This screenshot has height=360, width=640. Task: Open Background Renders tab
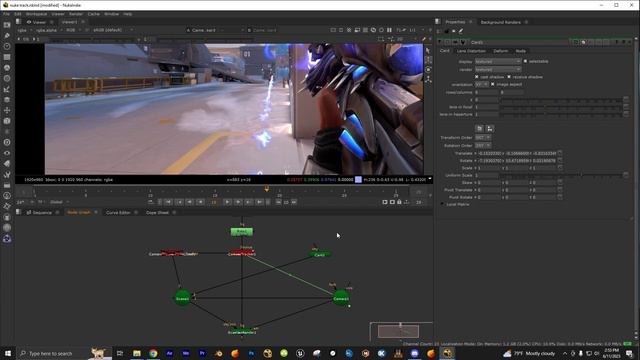point(500,22)
